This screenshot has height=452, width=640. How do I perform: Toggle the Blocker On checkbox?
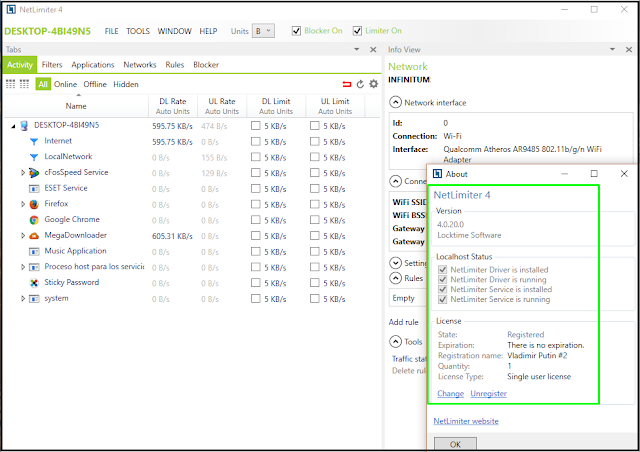coord(296,31)
